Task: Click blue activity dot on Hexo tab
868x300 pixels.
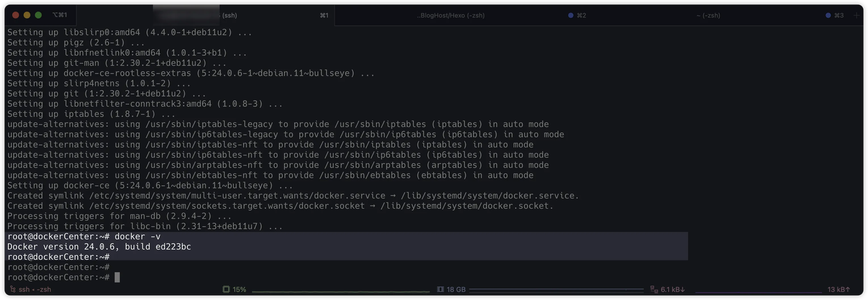Action: tap(571, 16)
